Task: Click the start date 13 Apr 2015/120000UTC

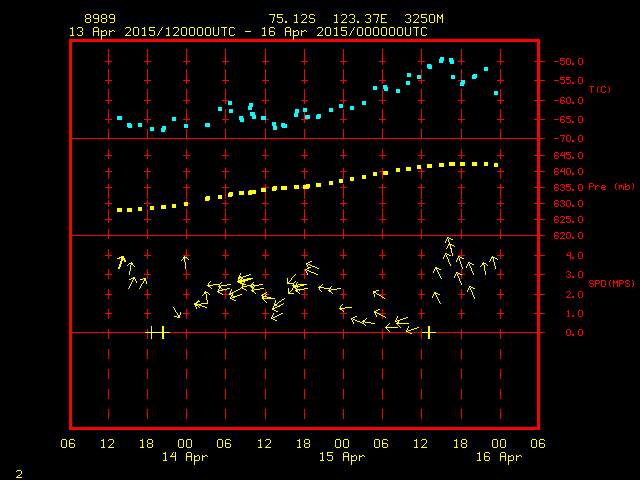Action: pos(152,32)
